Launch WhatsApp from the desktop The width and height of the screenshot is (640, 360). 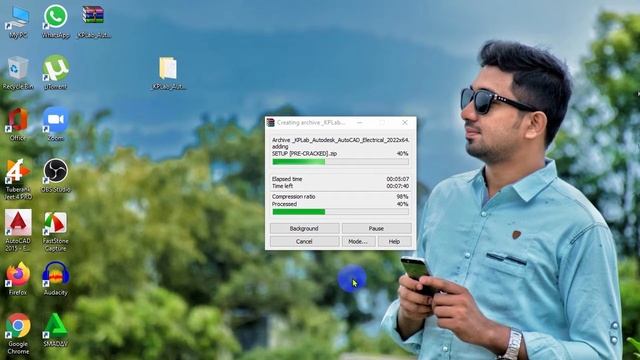click(x=56, y=22)
